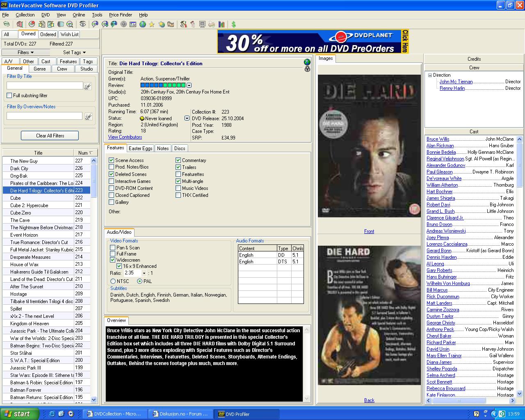The width and height of the screenshot is (525, 420).
Task: Open the Bruce Willis cast link
Action: 438,139
